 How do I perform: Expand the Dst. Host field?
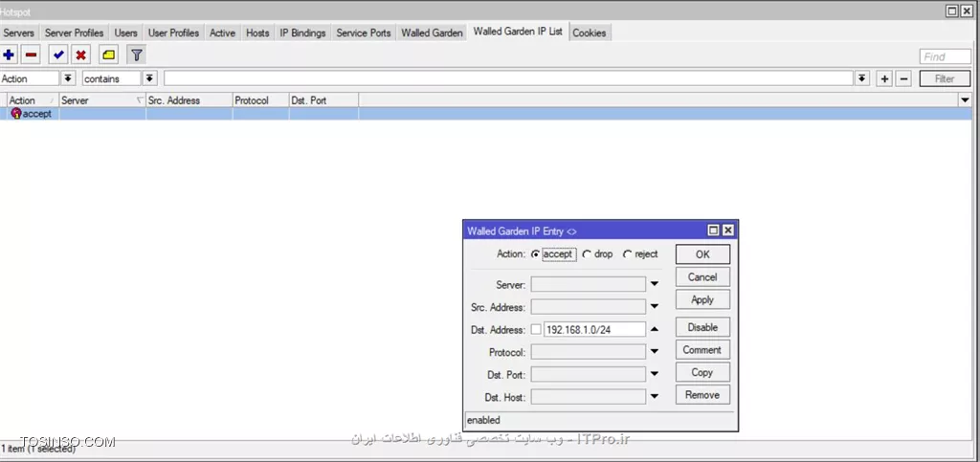(x=655, y=396)
